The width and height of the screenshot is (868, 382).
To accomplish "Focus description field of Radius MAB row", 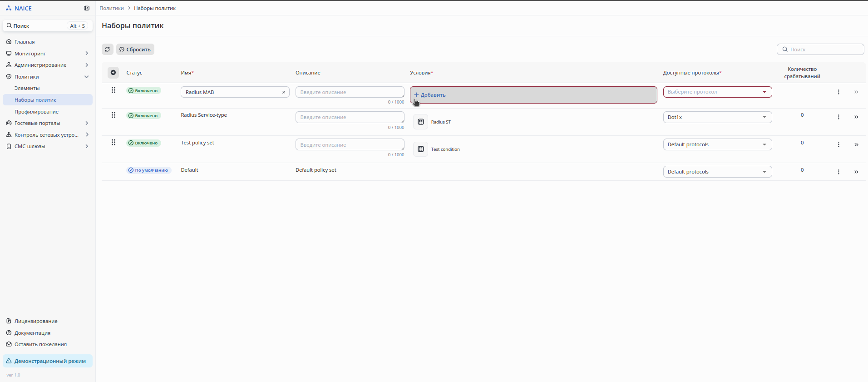I will (x=350, y=92).
